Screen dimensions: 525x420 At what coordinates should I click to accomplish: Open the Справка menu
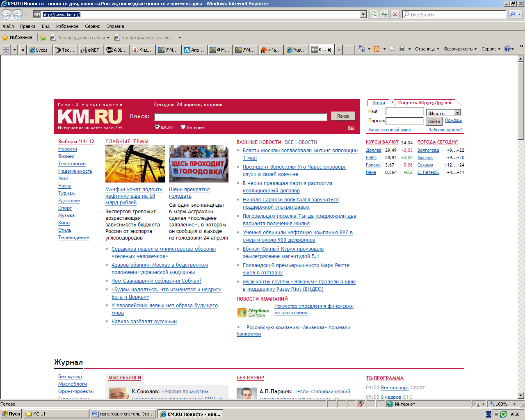click(x=115, y=26)
